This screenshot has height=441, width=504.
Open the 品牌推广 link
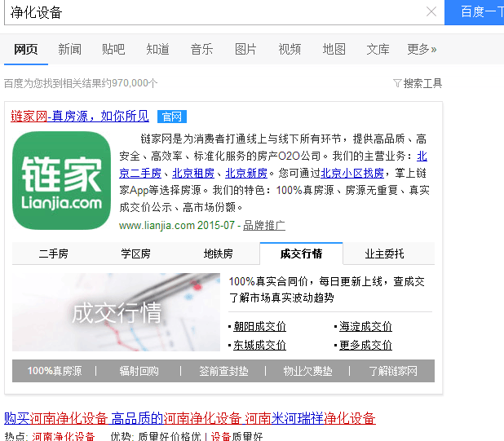click(263, 225)
